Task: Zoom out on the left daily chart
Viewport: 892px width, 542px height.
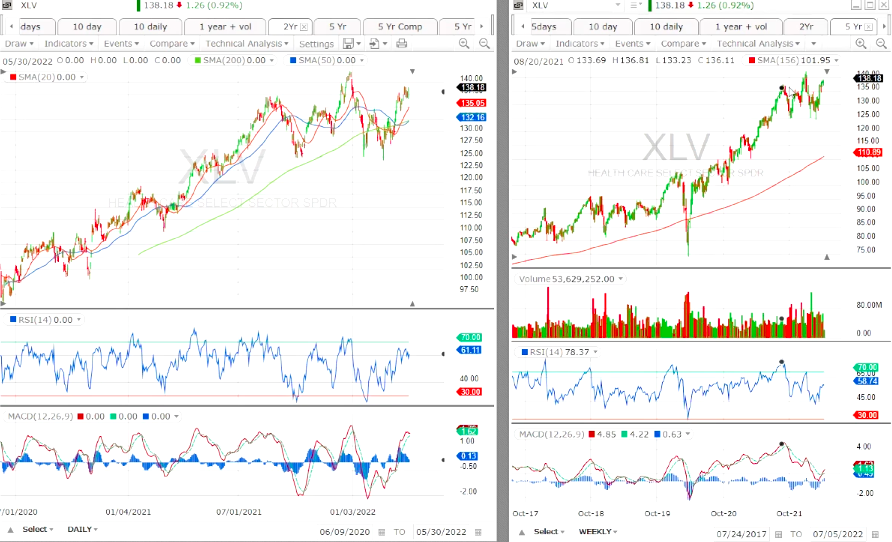Action: [x=484, y=43]
